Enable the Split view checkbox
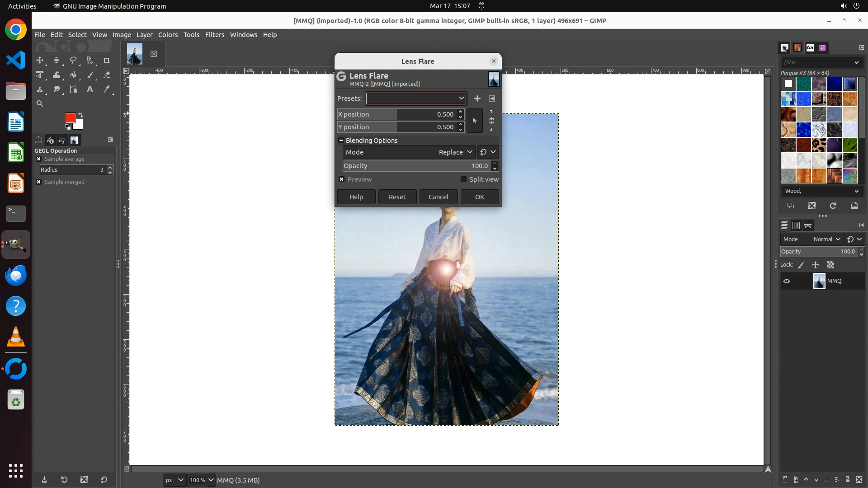Viewport: 868px width, 488px height. (463, 179)
